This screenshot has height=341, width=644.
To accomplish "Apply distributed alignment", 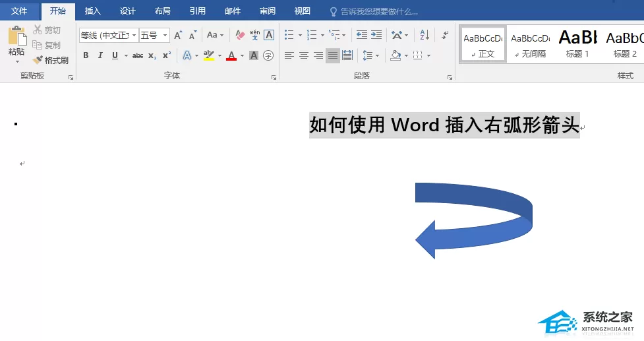I will (x=347, y=55).
